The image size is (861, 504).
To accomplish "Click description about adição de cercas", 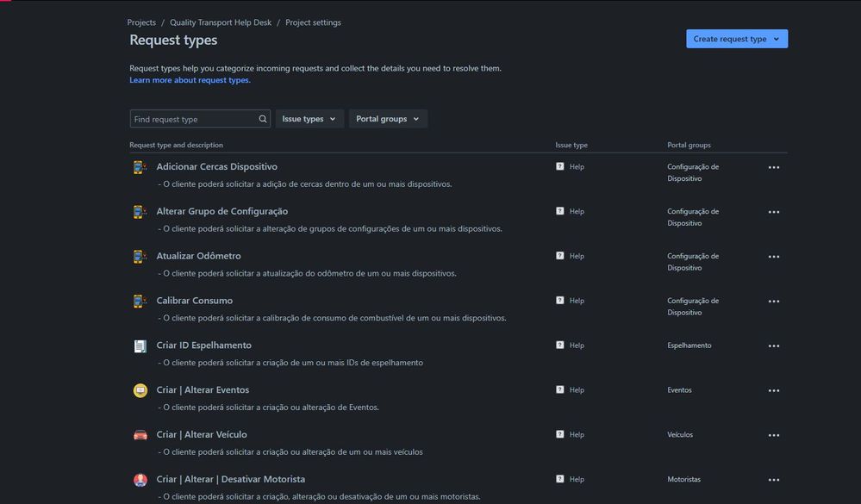I will 305,184.
